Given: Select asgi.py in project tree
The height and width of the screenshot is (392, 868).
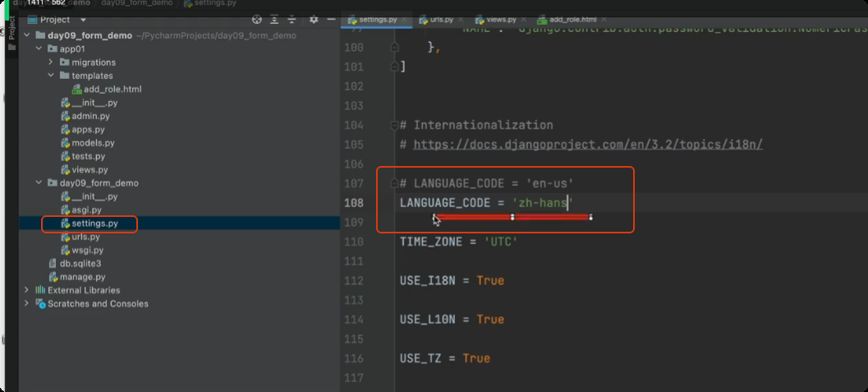Looking at the screenshot, I should pyautogui.click(x=81, y=210).
